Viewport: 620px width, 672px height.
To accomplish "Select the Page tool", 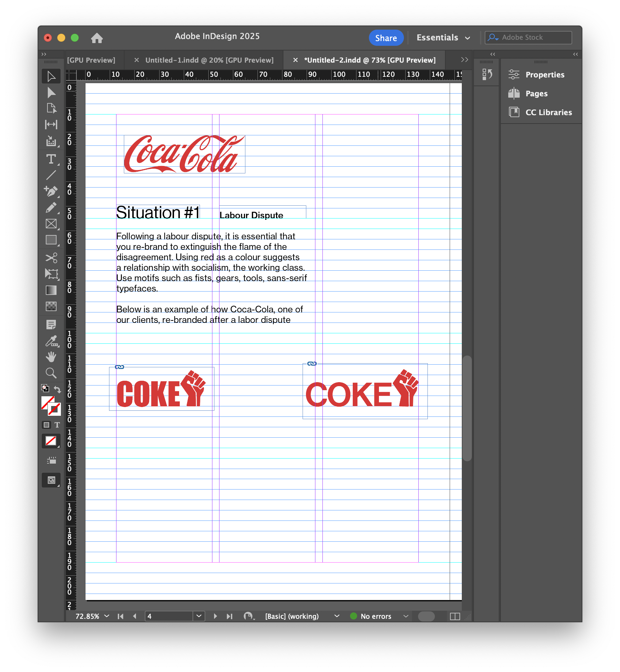I will (x=51, y=108).
